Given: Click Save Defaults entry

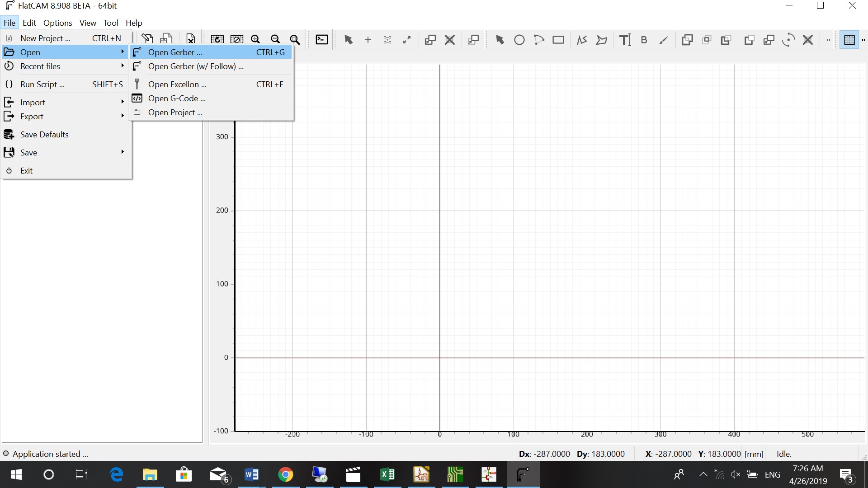Looking at the screenshot, I should point(44,135).
